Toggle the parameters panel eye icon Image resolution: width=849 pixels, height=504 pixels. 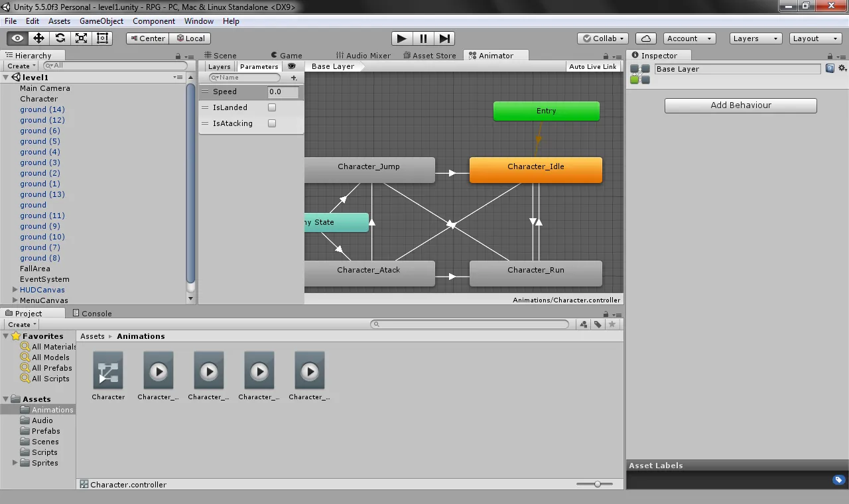[291, 66]
